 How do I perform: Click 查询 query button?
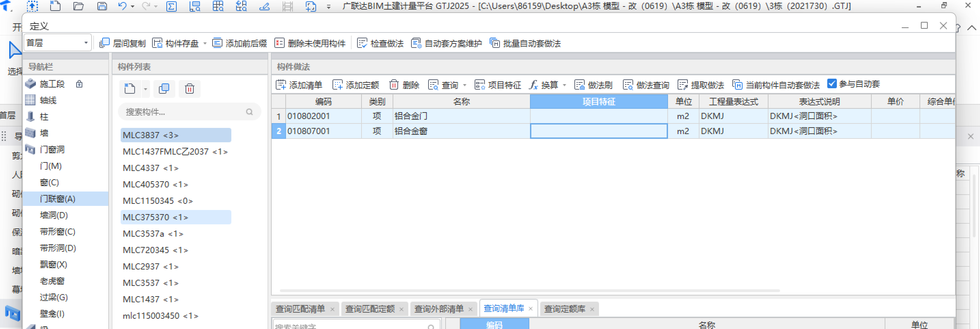point(443,84)
